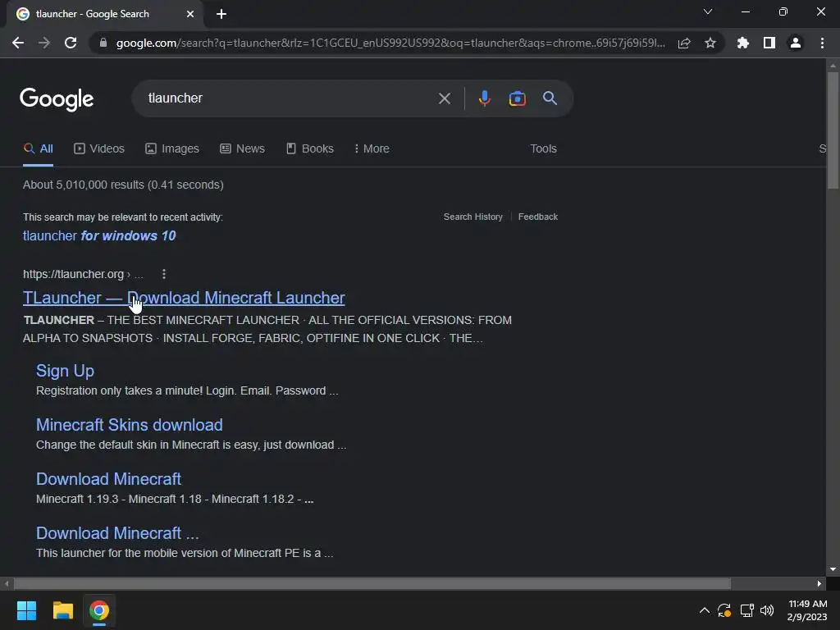
Task: Open Search History link
Action: click(473, 217)
